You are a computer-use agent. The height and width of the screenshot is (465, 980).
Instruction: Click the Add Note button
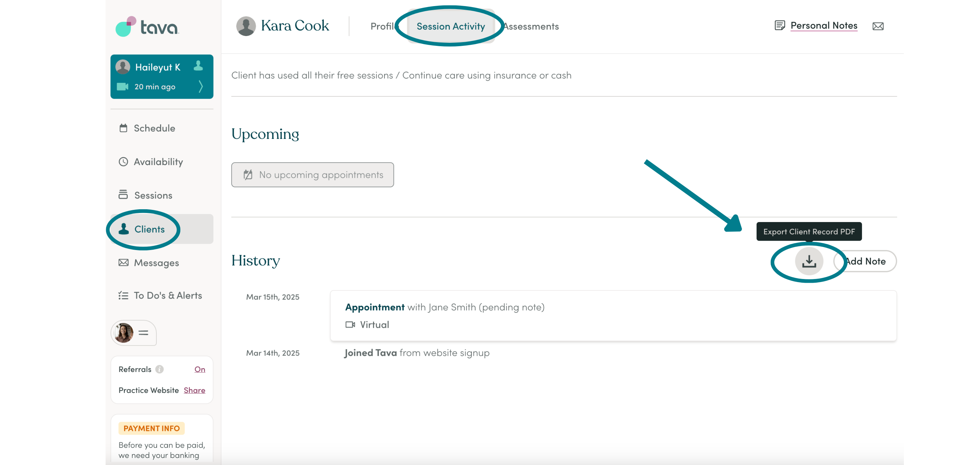tap(865, 261)
